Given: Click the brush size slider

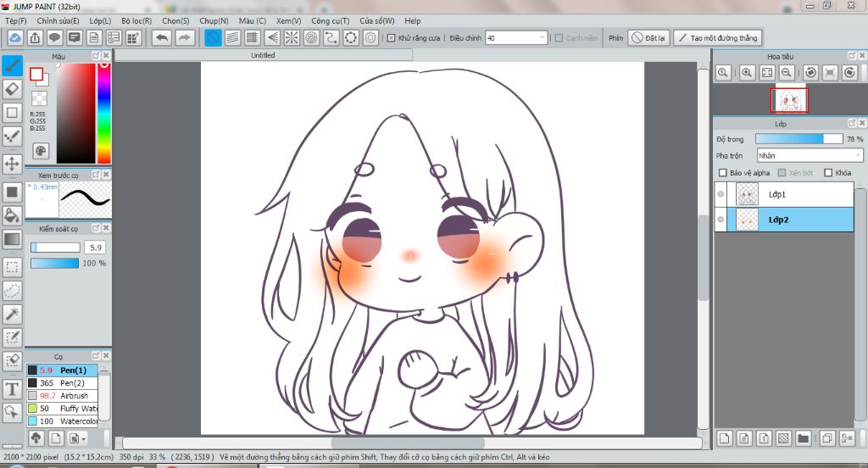Looking at the screenshot, I should 55,248.
